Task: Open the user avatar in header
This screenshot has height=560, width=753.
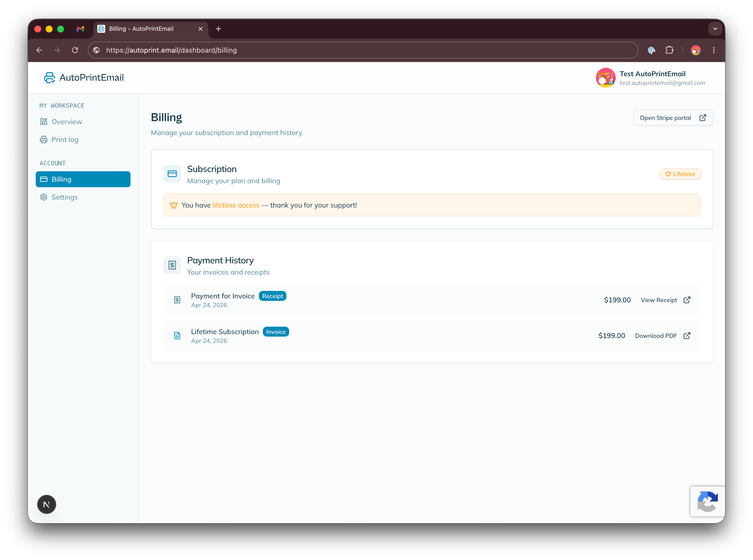Action: point(605,78)
